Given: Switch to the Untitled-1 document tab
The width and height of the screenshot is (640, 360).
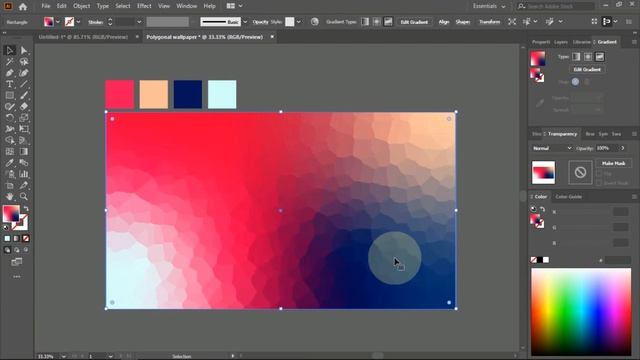Looking at the screenshot, I should (x=83, y=37).
